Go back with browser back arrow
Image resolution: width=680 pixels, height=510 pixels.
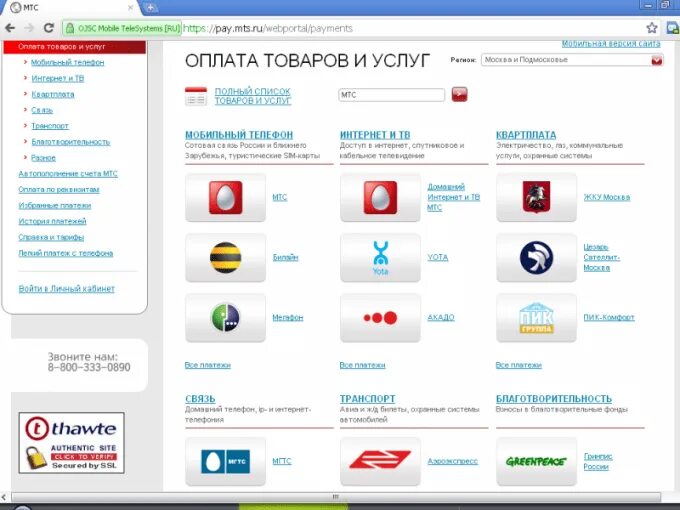point(10,28)
